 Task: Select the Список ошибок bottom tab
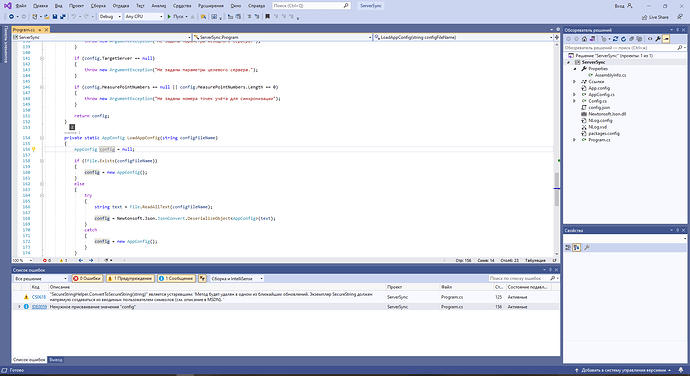coord(29,360)
